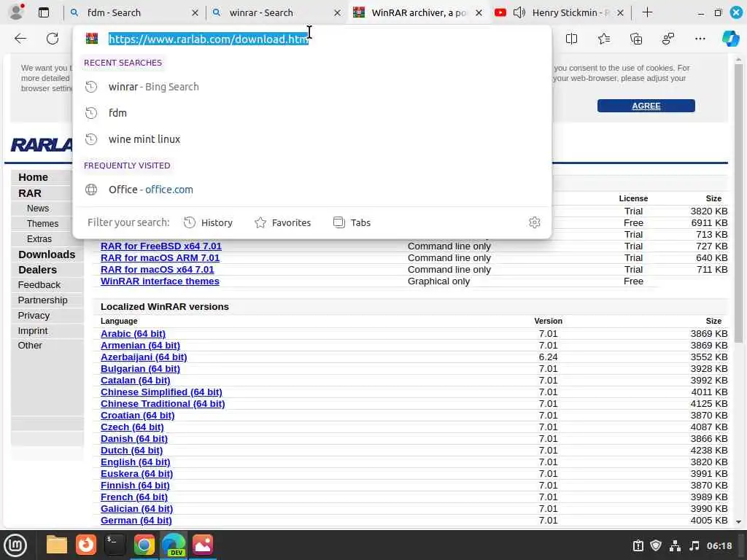Viewport: 747px width, 560px height.
Task: Open RAR for FreeBSD x64 7.01 link
Action: pos(161,246)
